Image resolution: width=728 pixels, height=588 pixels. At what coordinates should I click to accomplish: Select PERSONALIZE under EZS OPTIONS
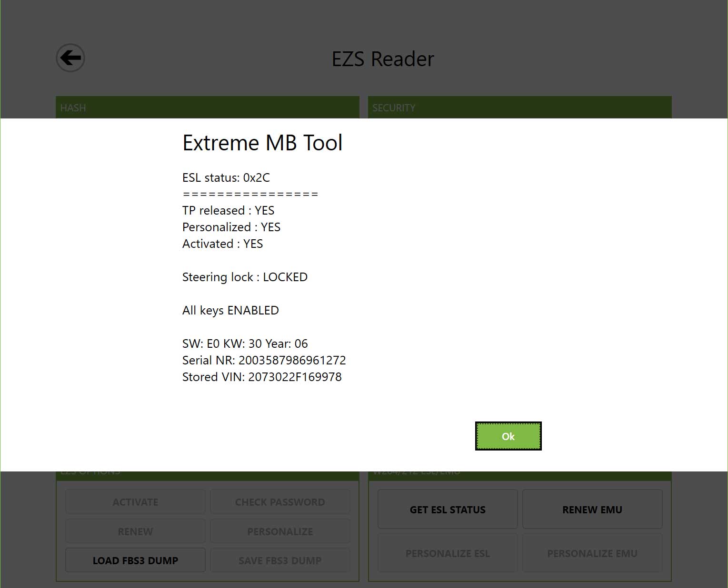pos(279,531)
